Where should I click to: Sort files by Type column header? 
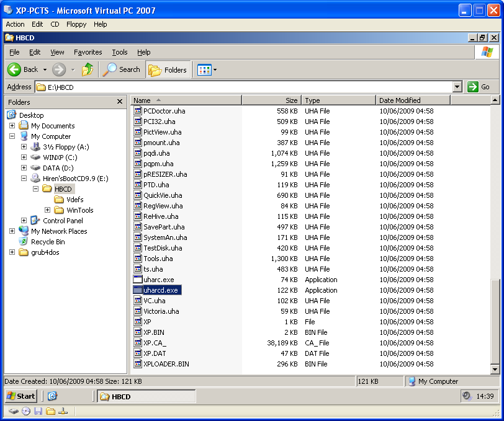pyautogui.click(x=338, y=100)
